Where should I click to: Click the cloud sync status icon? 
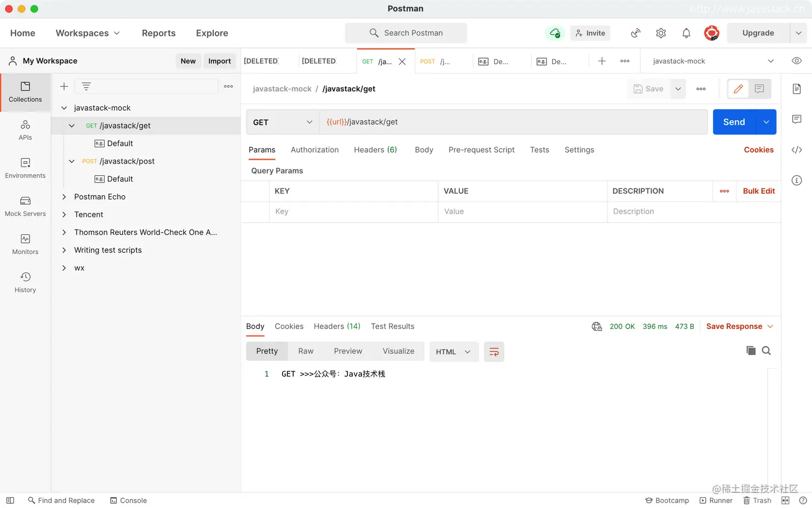(555, 33)
